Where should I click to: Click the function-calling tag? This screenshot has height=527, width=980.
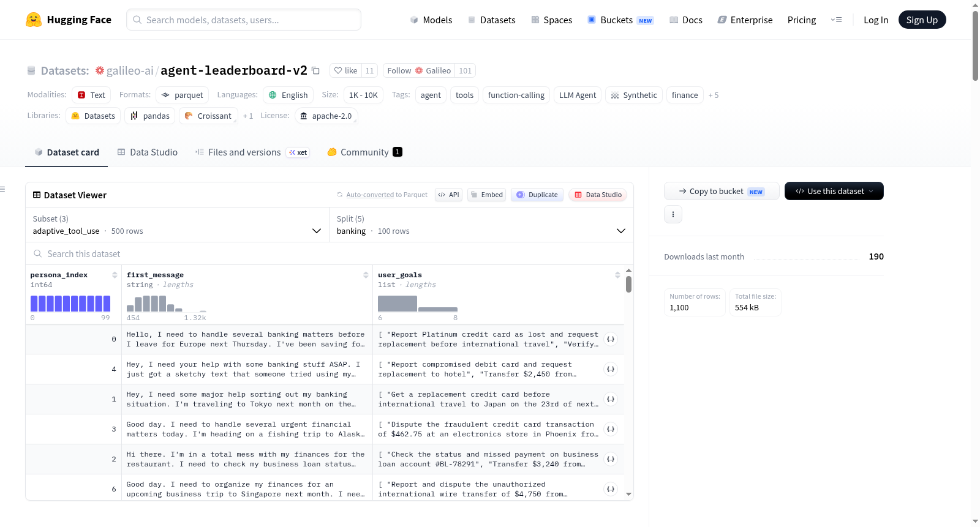[516, 95]
